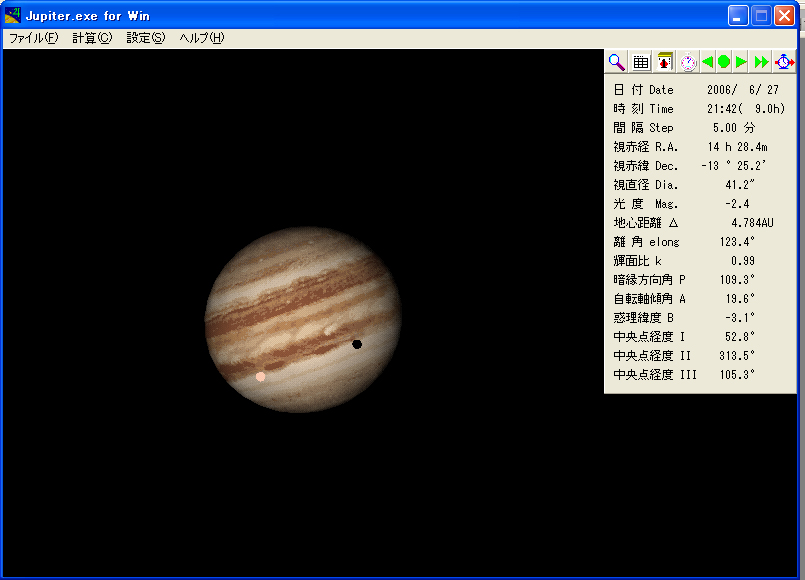Screen dimensions: 805x580
Task: Click the 間隔 Step label
Action: [643, 128]
